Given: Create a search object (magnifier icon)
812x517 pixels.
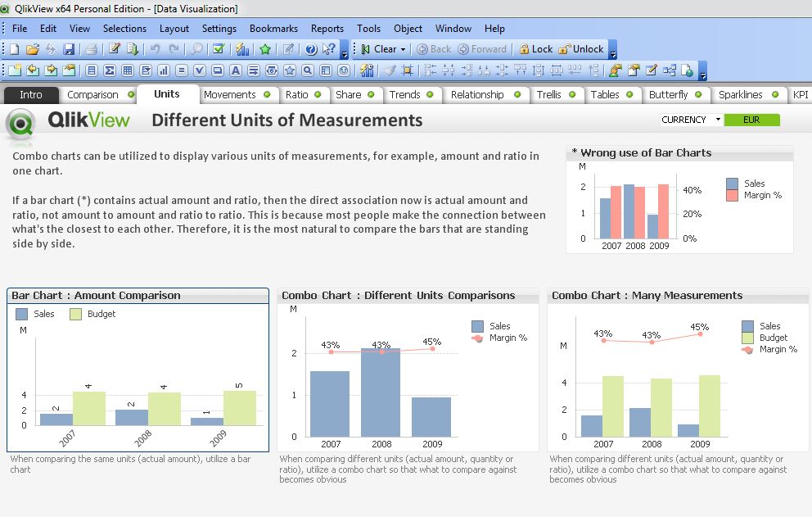Looking at the screenshot, I should click(x=308, y=70).
